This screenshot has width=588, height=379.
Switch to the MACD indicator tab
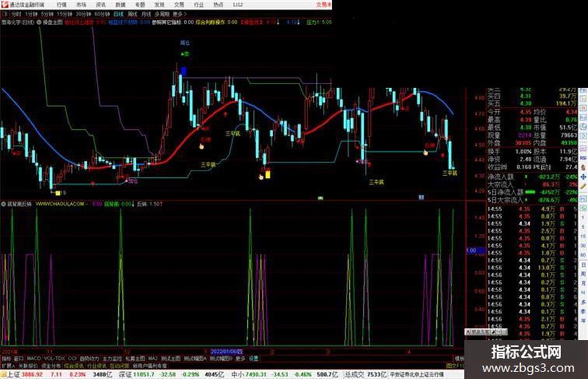[x=34, y=358]
